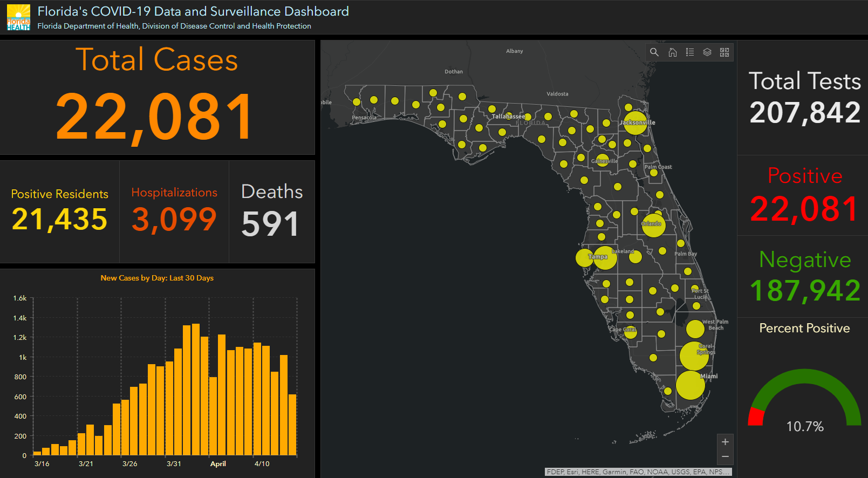Click the 4/10 axis label on chart
The width and height of the screenshot is (868, 478).
(262, 463)
